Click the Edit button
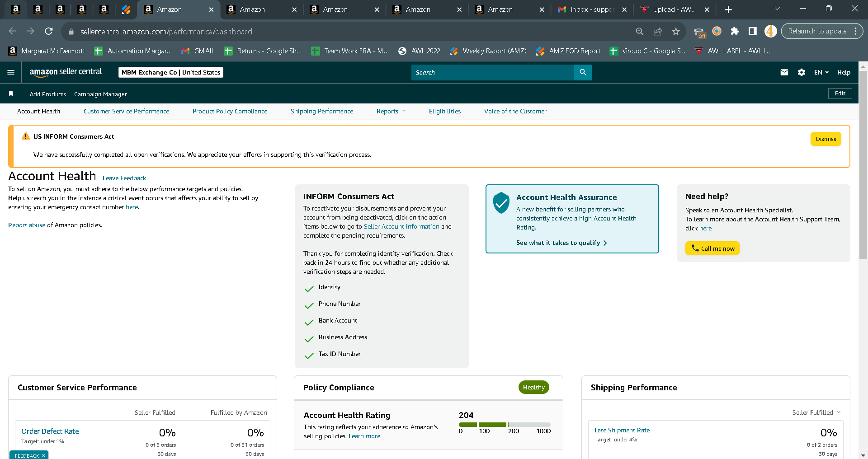The image size is (868, 459). tap(840, 94)
